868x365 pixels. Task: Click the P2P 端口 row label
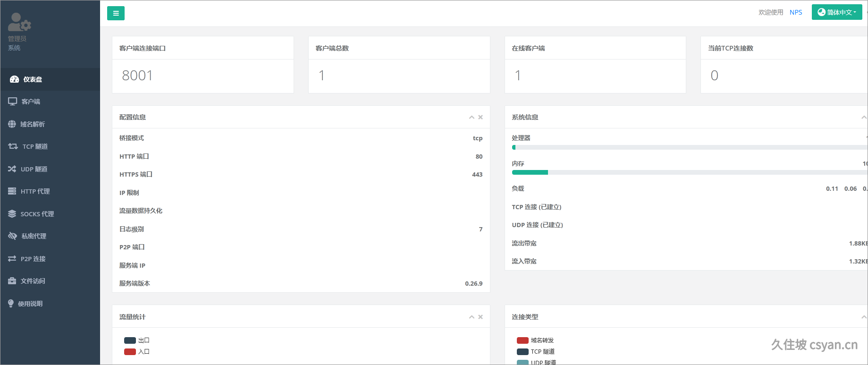(x=132, y=247)
